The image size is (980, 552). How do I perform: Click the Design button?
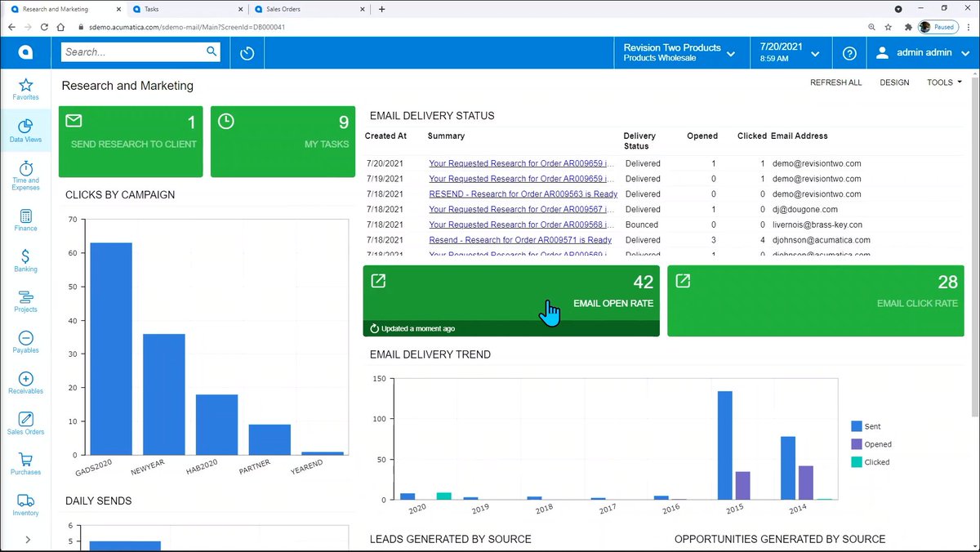(894, 82)
